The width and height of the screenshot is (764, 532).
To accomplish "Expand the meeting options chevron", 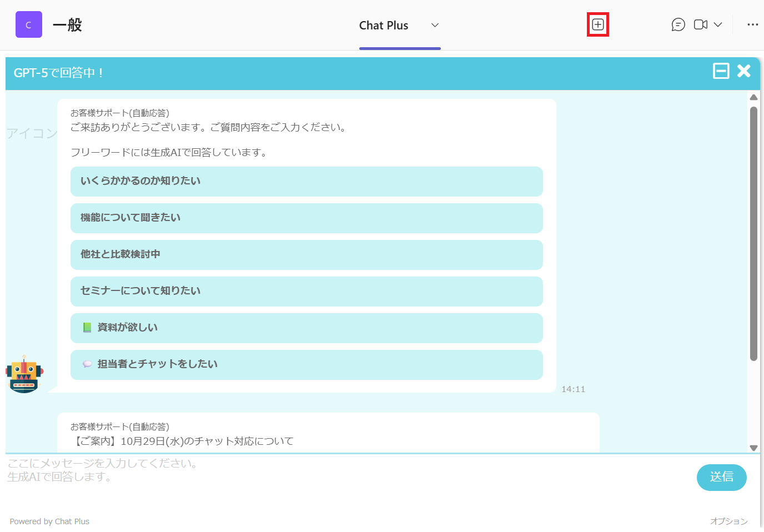I will click(718, 24).
